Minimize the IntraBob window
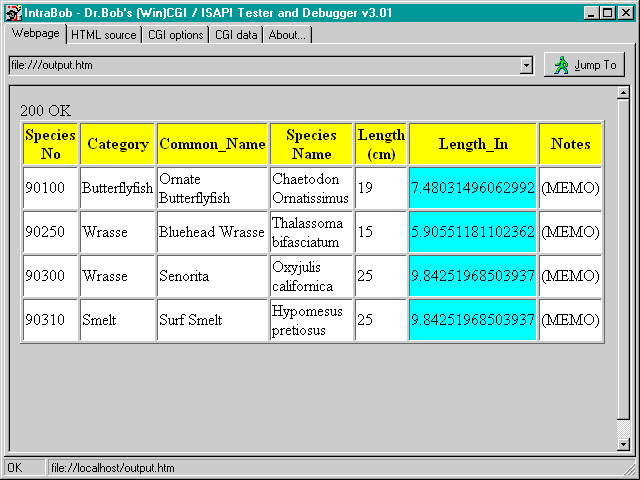Viewport: 640px width, 480px height. pos(591,13)
